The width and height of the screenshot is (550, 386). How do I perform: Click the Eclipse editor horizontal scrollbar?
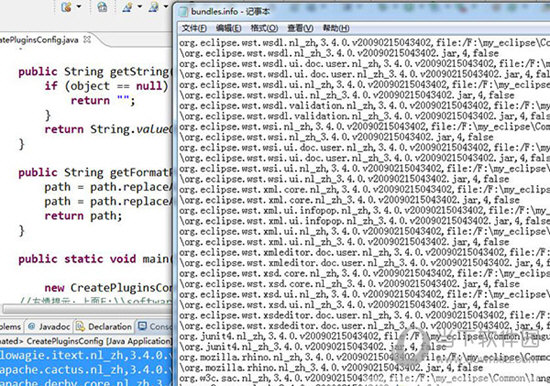[87, 309]
